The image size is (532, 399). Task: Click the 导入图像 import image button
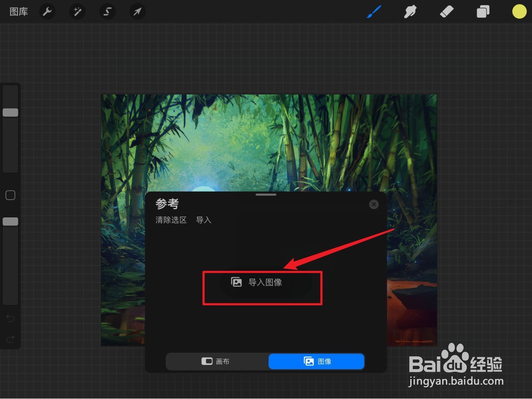point(266,282)
